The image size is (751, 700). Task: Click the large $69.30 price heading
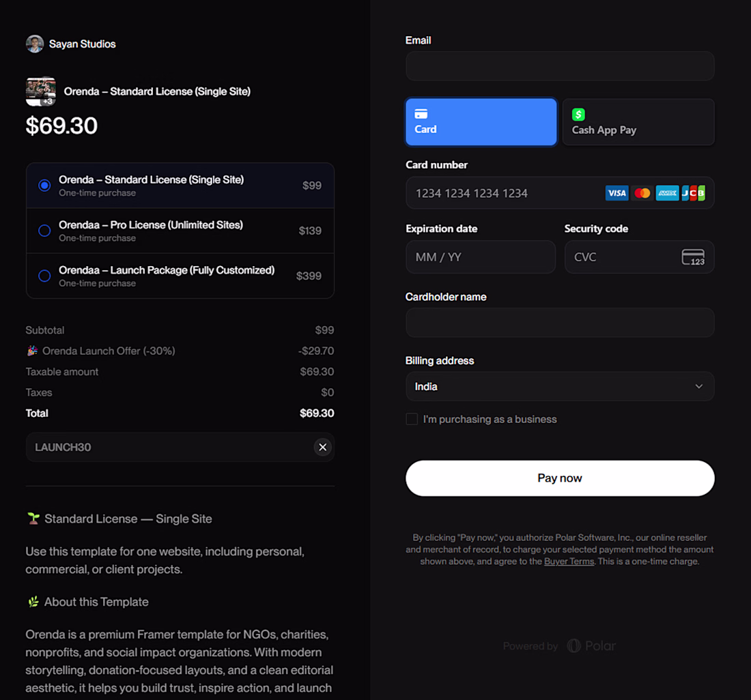click(61, 126)
